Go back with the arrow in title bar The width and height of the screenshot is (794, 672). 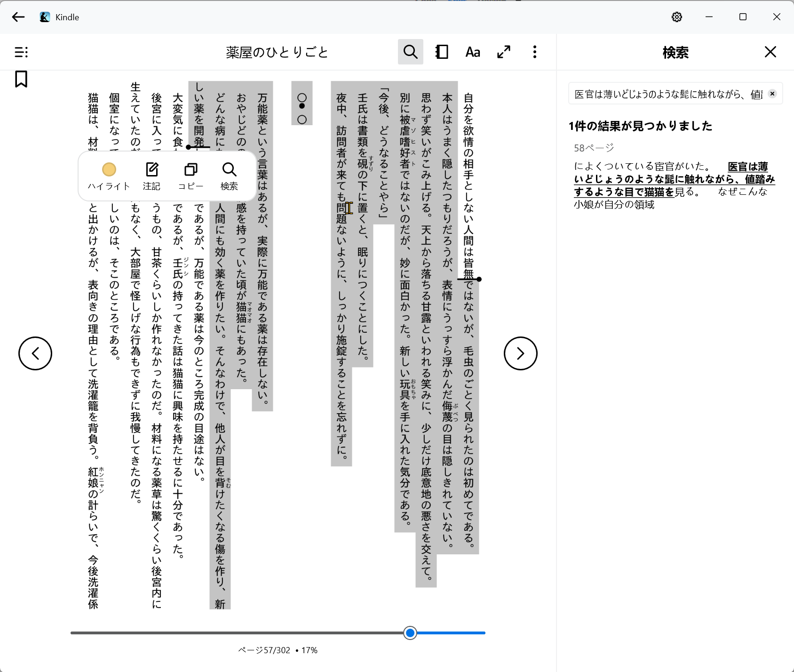click(18, 17)
